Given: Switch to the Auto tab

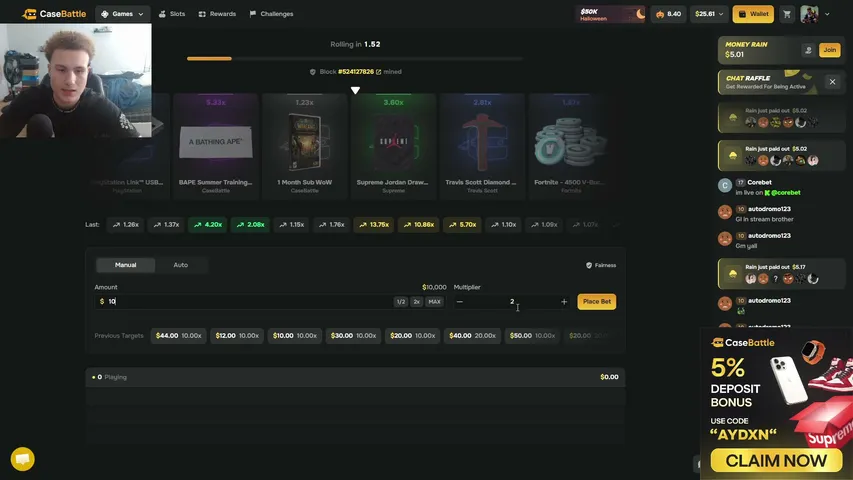Looking at the screenshot, I should 181,265.
